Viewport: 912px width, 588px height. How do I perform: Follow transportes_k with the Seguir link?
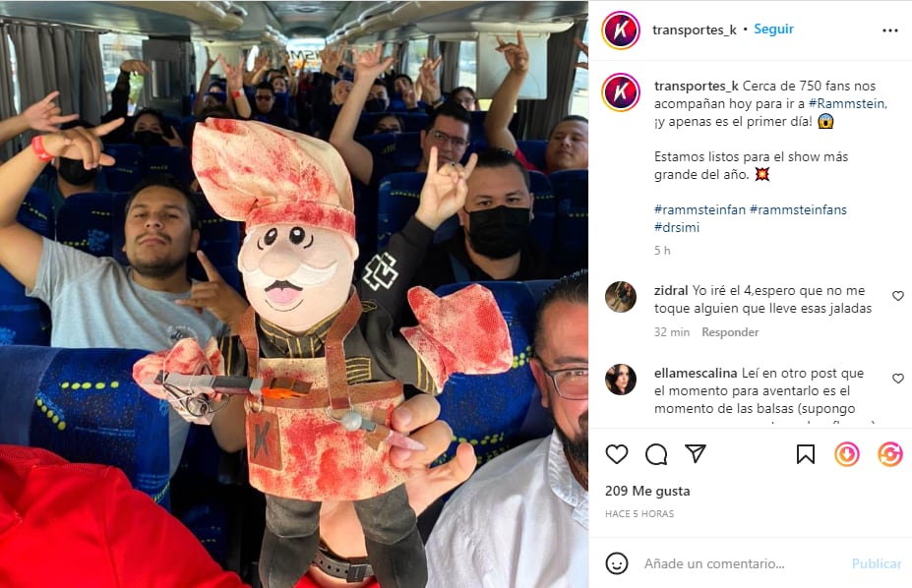773,29
